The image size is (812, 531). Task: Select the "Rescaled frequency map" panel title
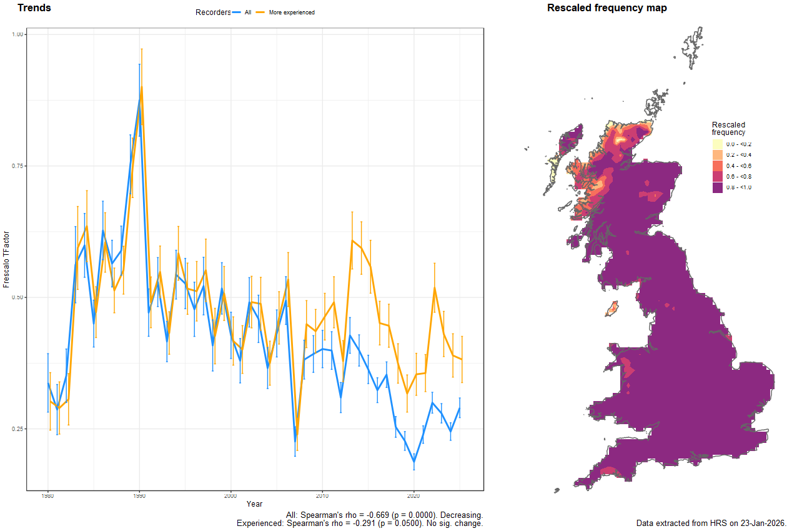pyautogui.click(x=607, y=8)
